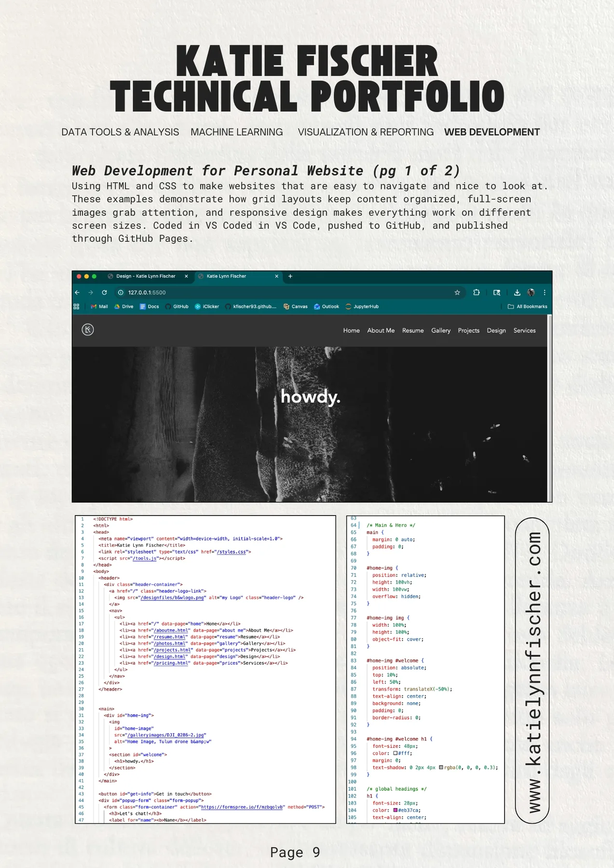Image resolution: width=614 pixels, height=868 pixels.
Task: Click the /styles.css link in HTML code
Action: click(232, 552)
